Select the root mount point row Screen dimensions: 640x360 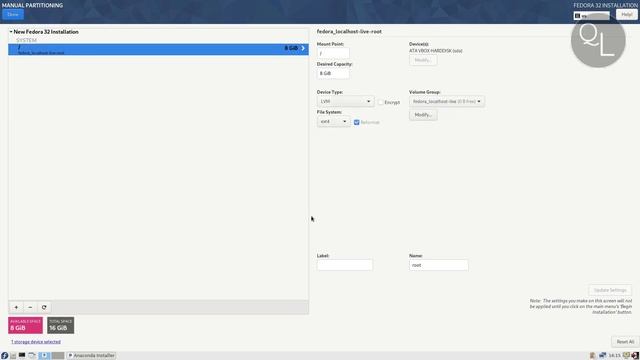[x=158, y=49]
